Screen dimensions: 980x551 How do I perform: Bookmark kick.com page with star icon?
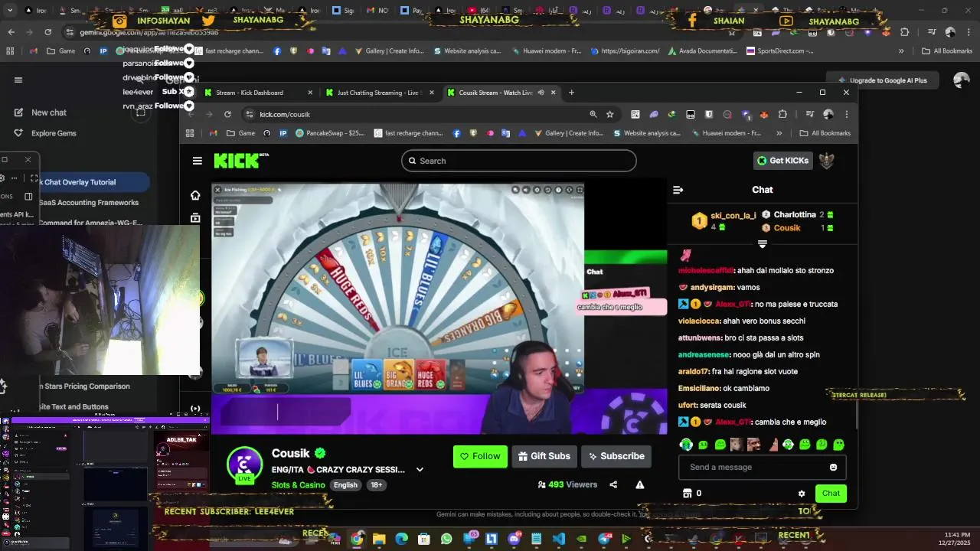point(610,114)
